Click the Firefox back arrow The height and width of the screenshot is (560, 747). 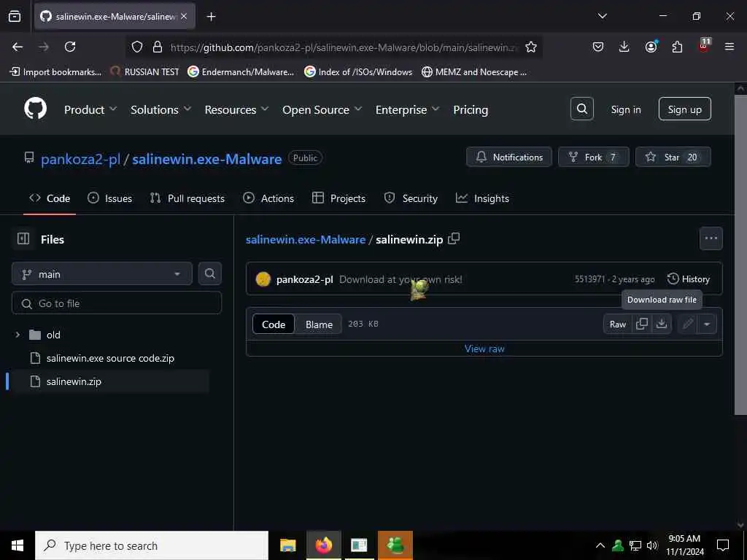(x=18, y=47)
